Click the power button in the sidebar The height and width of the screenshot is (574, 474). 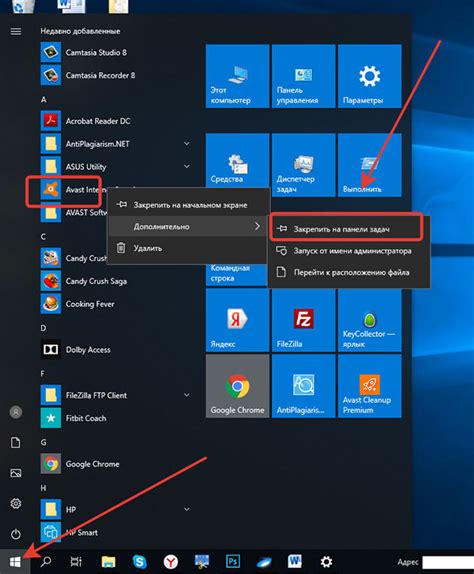tap(16, 534)
